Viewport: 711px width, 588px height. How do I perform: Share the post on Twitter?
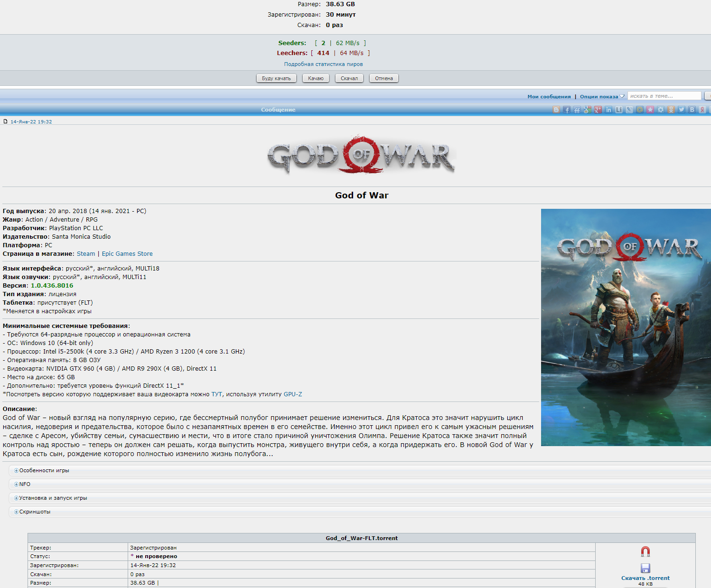pyautogui.click(x=682, y=110)
